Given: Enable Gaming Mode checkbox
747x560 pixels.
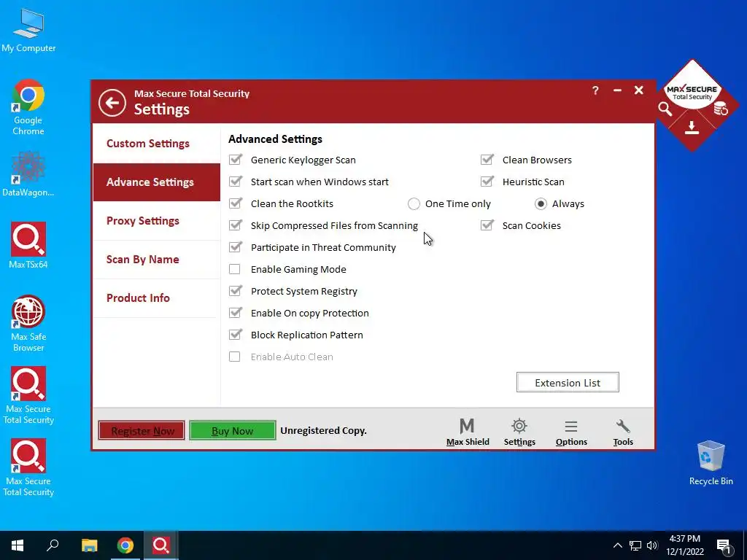Looking at the screenshot, I should 234,269.
